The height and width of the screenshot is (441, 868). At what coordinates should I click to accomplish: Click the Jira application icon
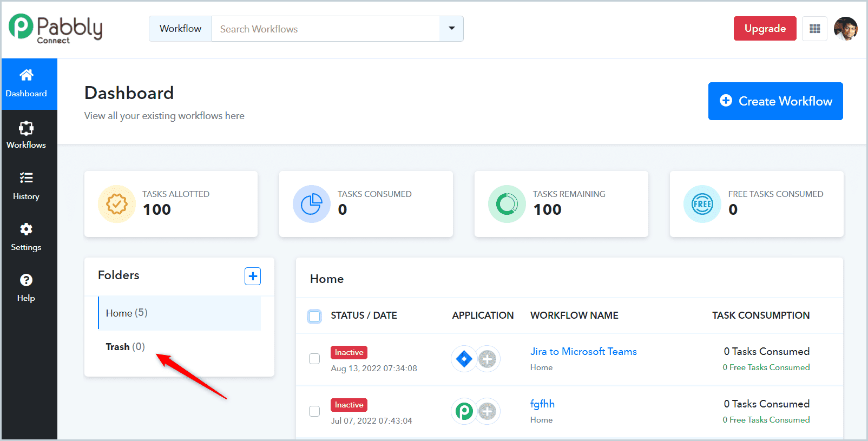pos(464,359)
